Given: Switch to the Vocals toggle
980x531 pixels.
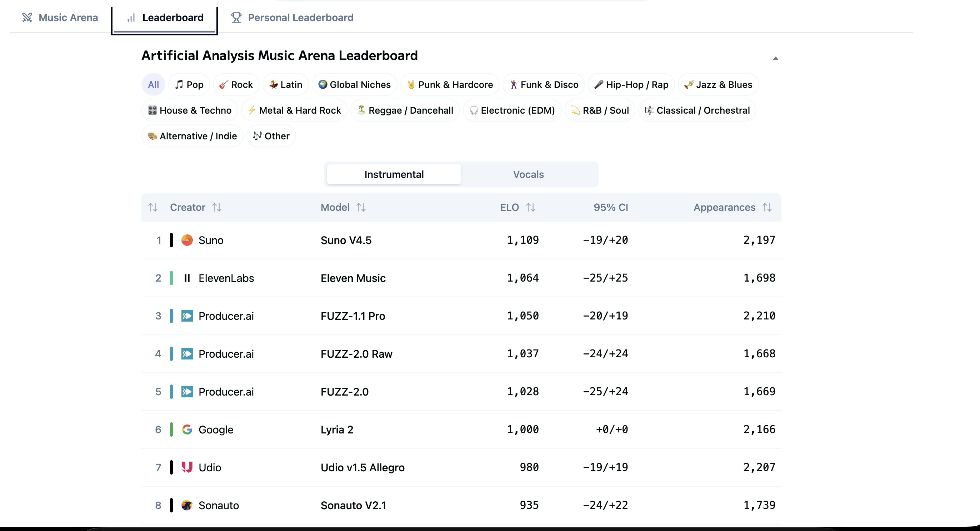Looking at the screenshot, I should pos(528,175).
